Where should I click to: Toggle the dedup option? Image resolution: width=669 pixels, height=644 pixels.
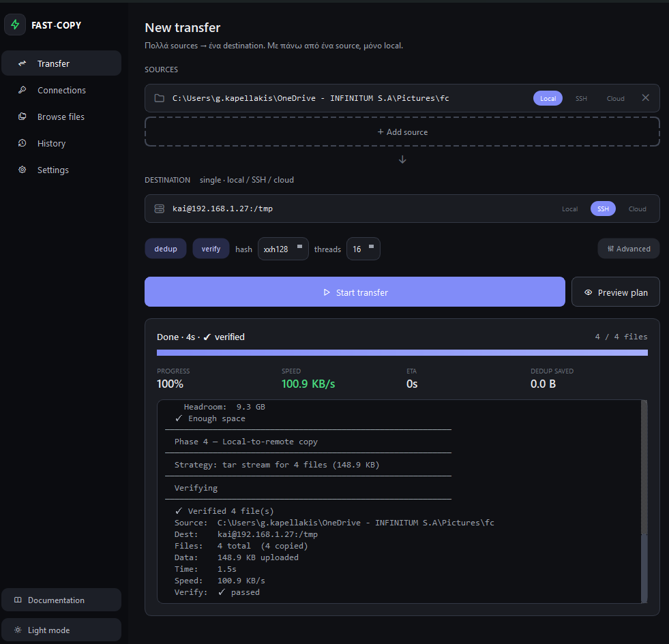166,249
